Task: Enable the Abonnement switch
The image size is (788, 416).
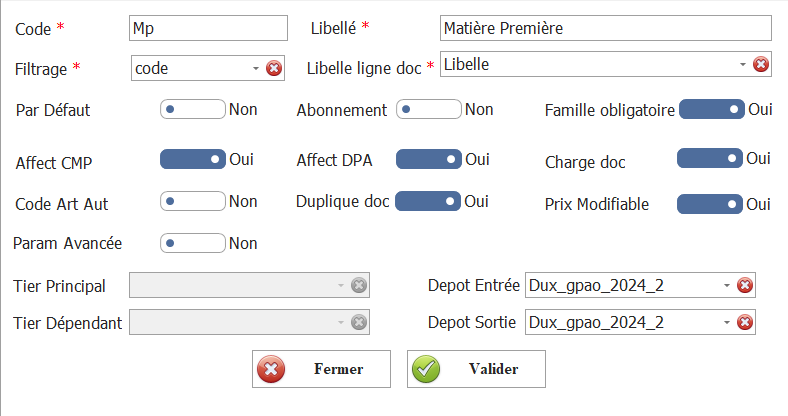Action: pos(429,109)
